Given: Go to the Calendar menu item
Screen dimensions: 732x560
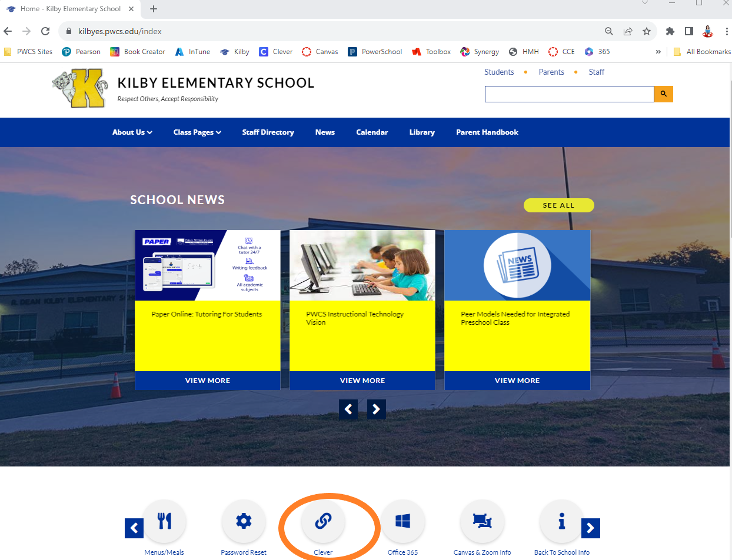Looking at the screenshot, I should 372,132.
